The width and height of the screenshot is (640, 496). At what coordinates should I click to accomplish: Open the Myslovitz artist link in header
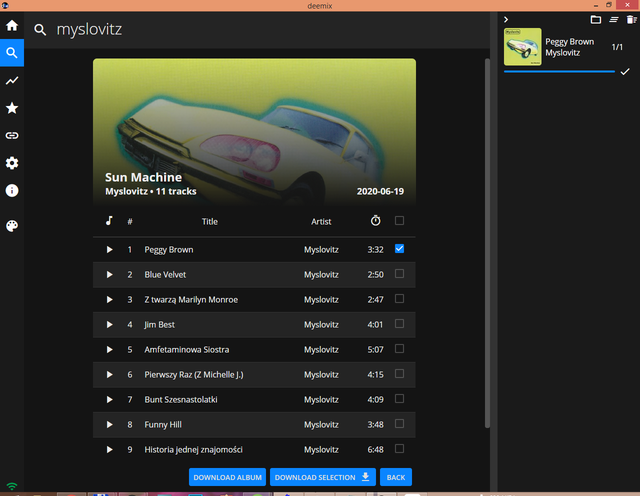coord(126,191)
